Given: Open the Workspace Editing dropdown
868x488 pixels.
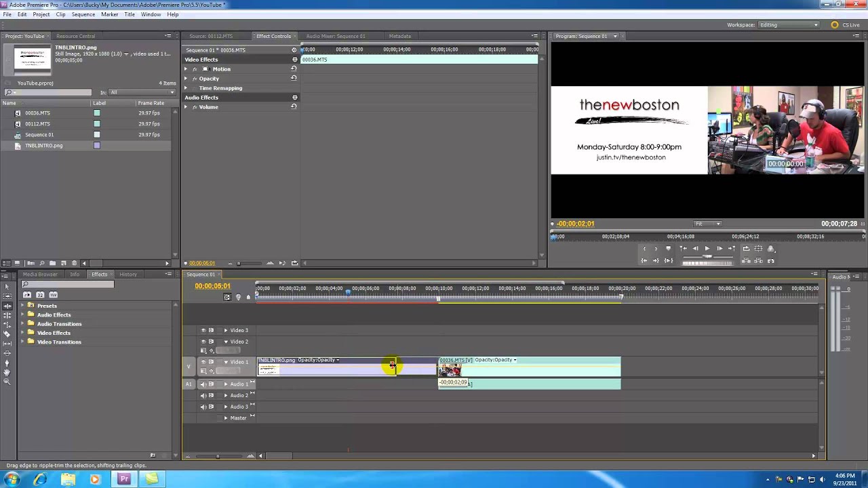Looking at the screenshot, I should [x=789, y=25].
